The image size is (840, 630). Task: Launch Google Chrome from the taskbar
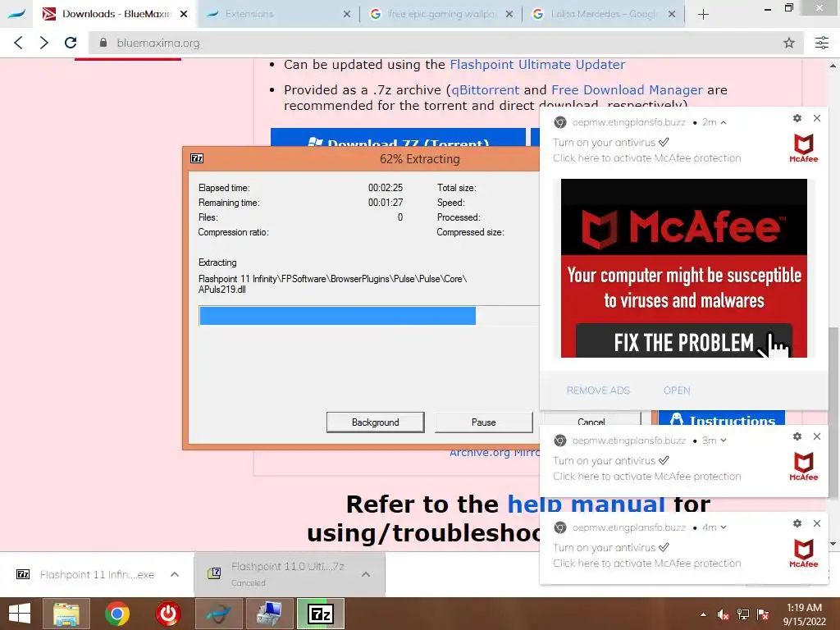point(117,614)
